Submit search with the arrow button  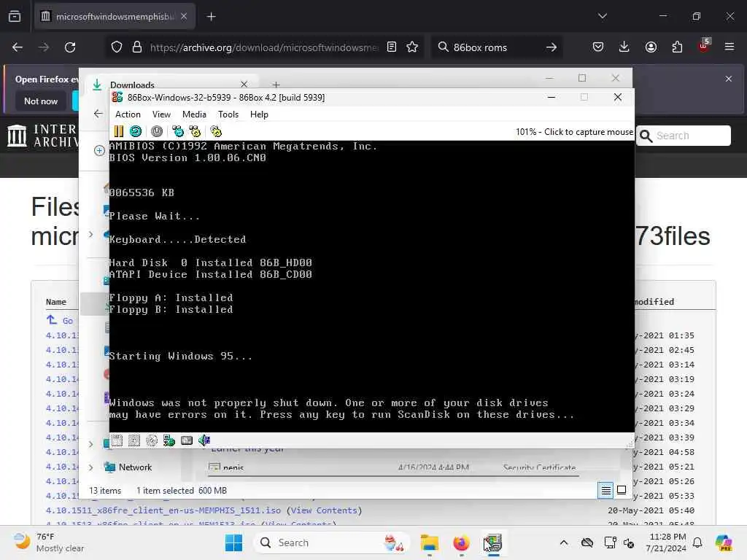551,47
